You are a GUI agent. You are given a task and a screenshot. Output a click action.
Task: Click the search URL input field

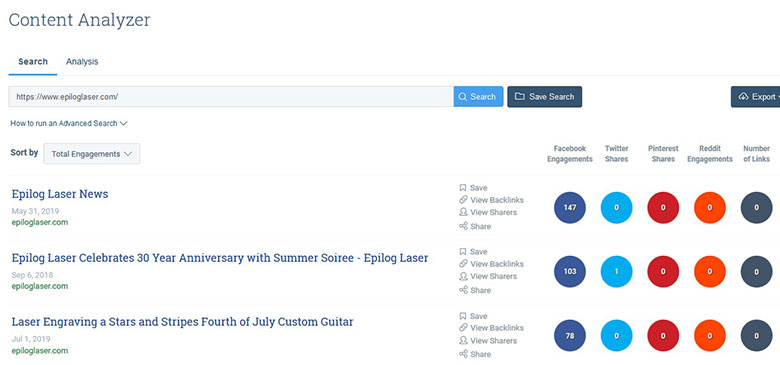point(231,96)
